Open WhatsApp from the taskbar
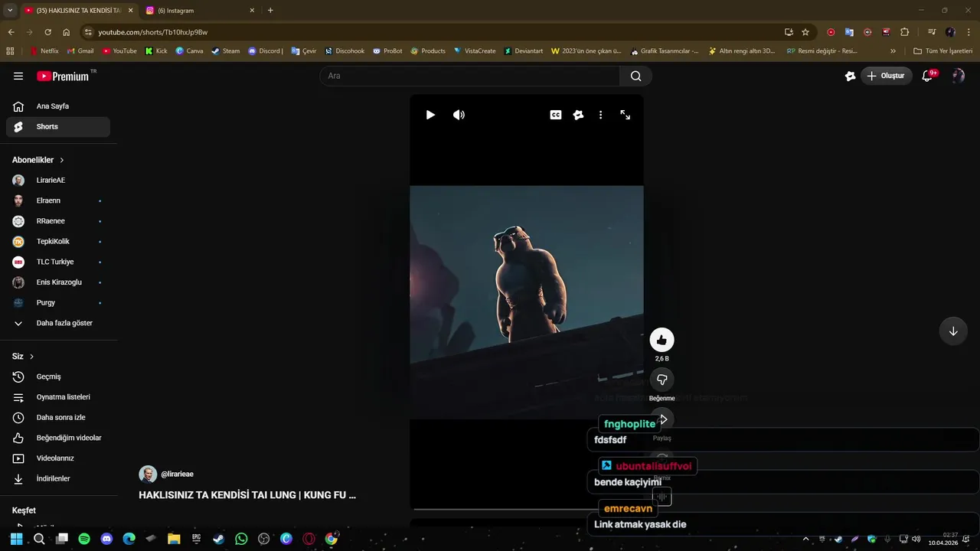Viewport: 980px width, 551px height. coord(241,539)
